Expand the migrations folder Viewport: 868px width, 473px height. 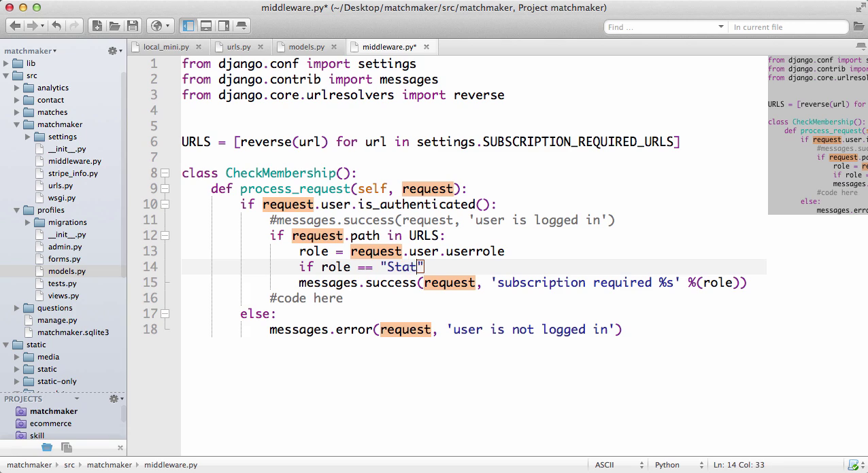coord(29,222)
